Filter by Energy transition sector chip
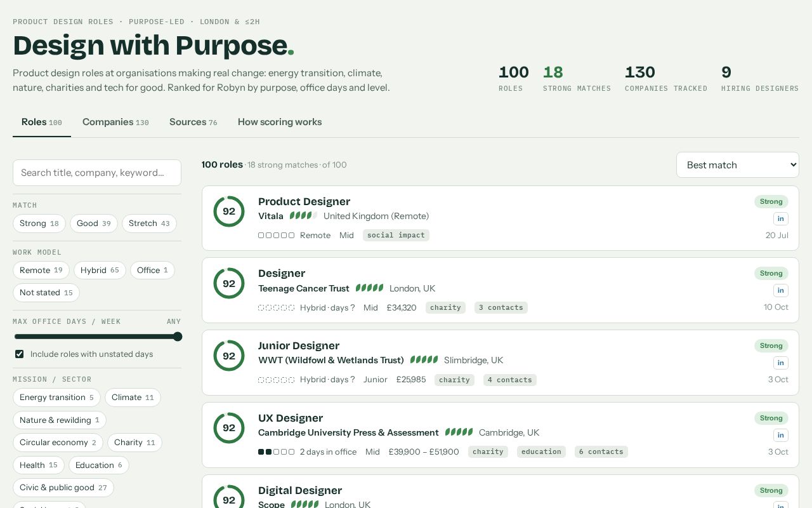Screen dimensions: 812x508 point(56,398)
